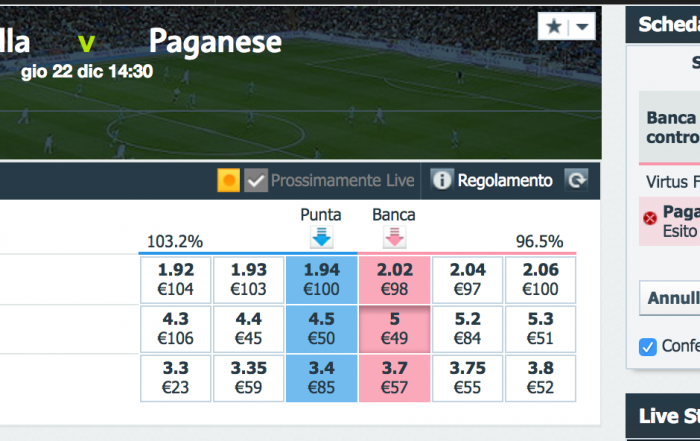Select back odds 1.94 at €100
The image size is (700, 441).
tap(321, 279)
